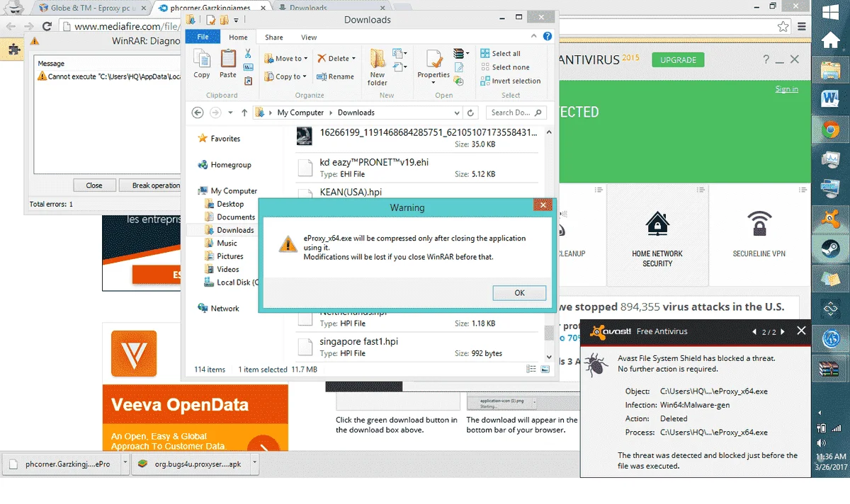Click the Home Network Security icon in Avast
This screenshot has height=504, width=850.
657,224
